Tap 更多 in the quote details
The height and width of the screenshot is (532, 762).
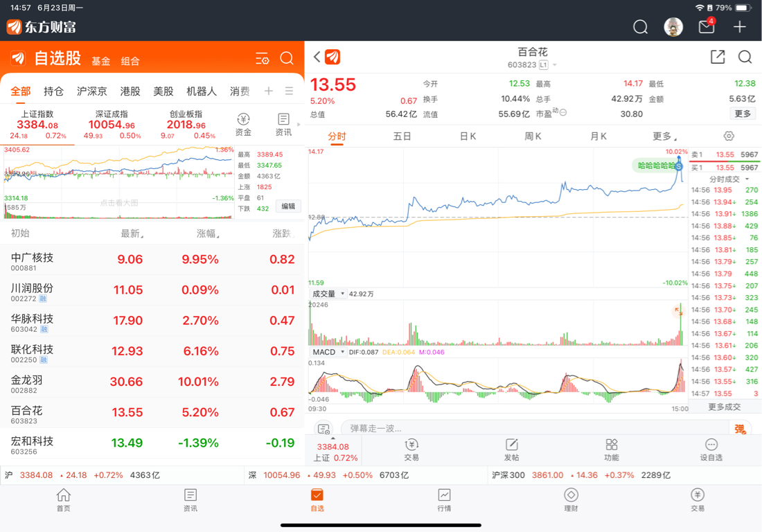(742, 114)
